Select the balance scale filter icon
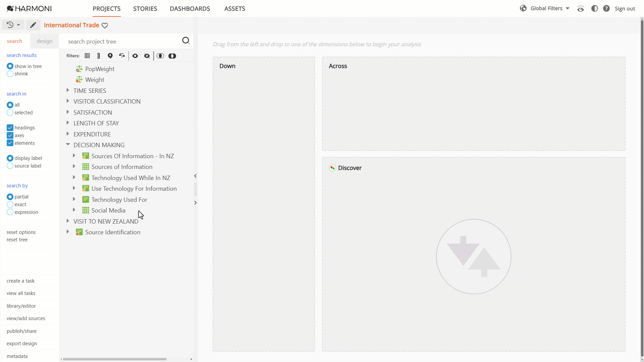 pyautogui.click(x=122, y=56)
